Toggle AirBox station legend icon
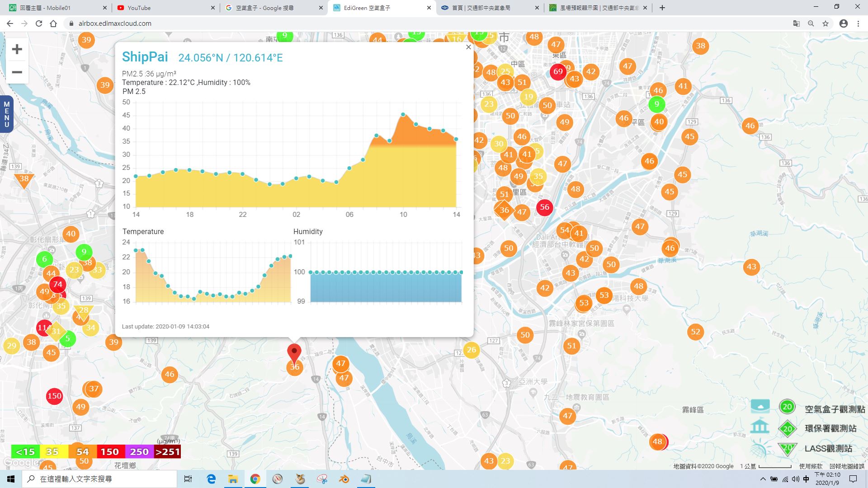 787,407
